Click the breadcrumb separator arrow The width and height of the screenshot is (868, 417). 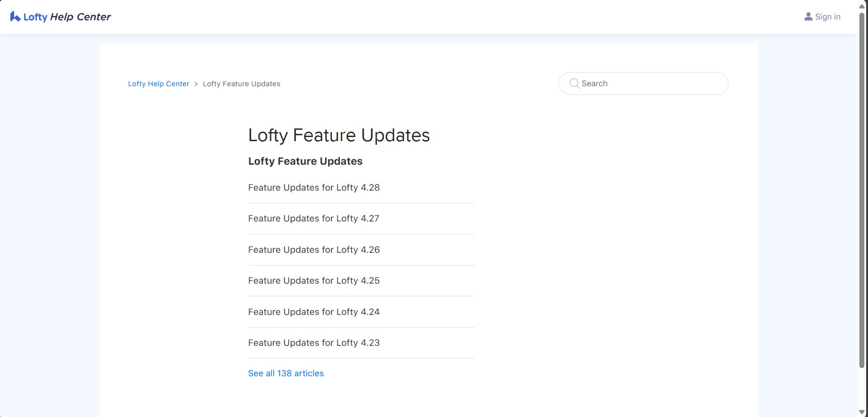[196, 84]
